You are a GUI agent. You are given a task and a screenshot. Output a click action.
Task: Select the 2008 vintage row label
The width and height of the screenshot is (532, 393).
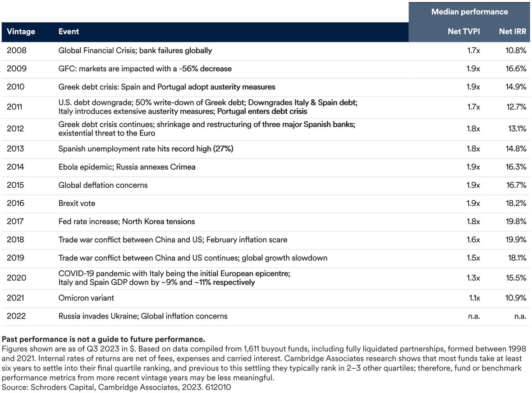16,51
